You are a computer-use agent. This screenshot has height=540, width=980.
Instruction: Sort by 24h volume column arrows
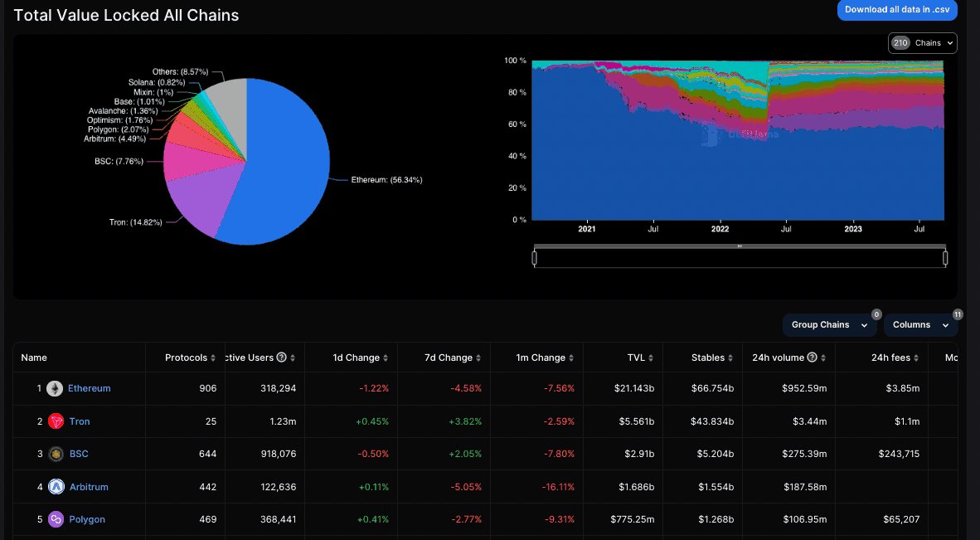[824, 358]
